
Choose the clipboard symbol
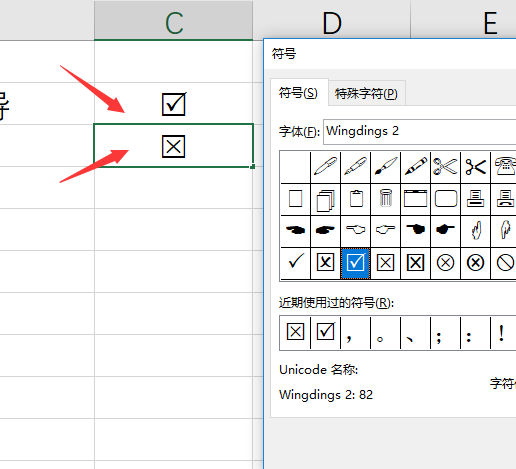pos(356,199)
